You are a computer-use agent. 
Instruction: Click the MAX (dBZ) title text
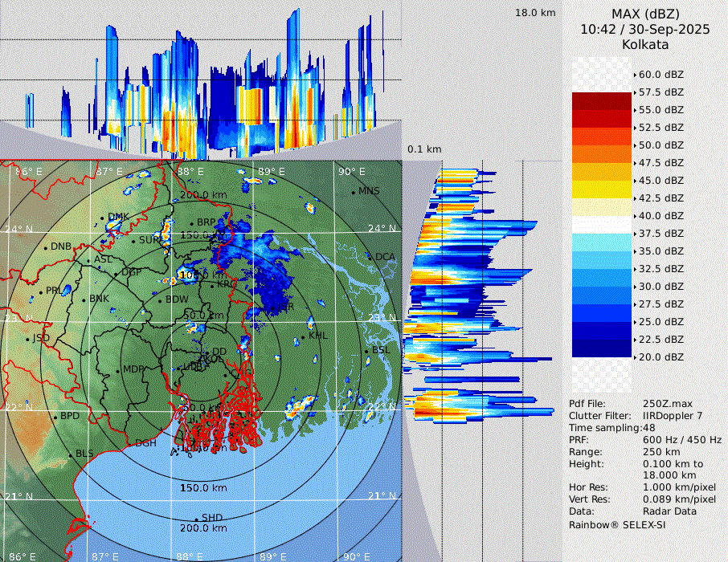click(x=644, y=14)
